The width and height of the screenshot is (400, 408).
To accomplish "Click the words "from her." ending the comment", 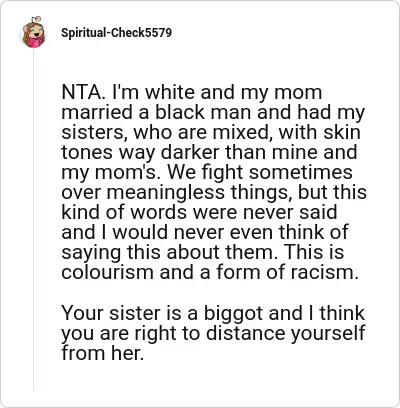I will 103,353.
